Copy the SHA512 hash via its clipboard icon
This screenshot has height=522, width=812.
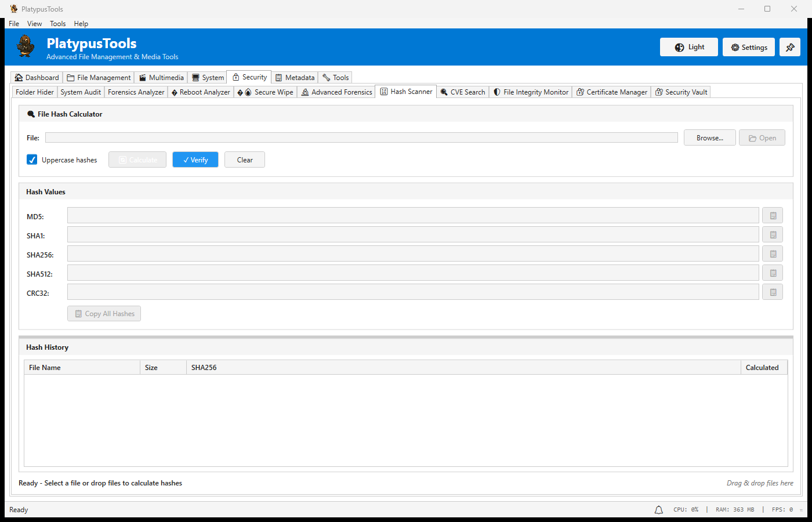pyautogui.click(x=772, y=273)
